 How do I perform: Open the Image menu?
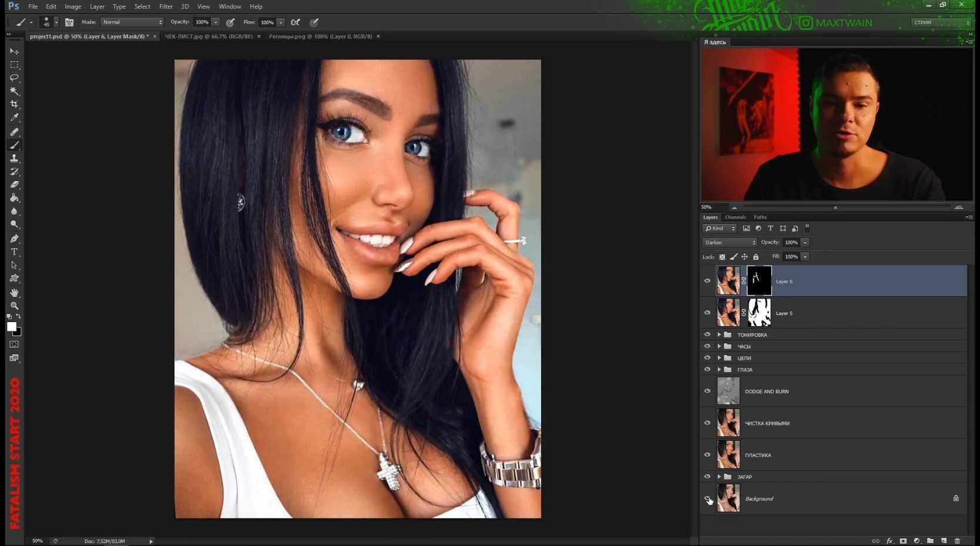pyautogui.click(x=73, y=6)
